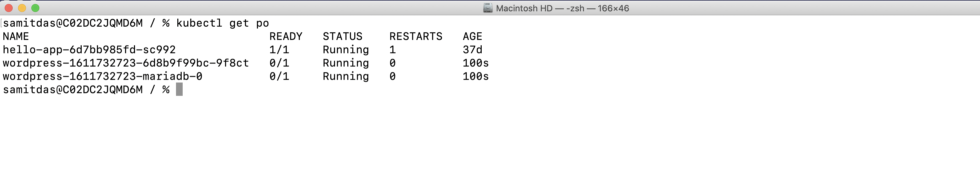980x191 pixels.
Task: Click the wordpress-1611732723-6d8b9f99bc-9f8ct pod name
Action: [x=126, y=63]
